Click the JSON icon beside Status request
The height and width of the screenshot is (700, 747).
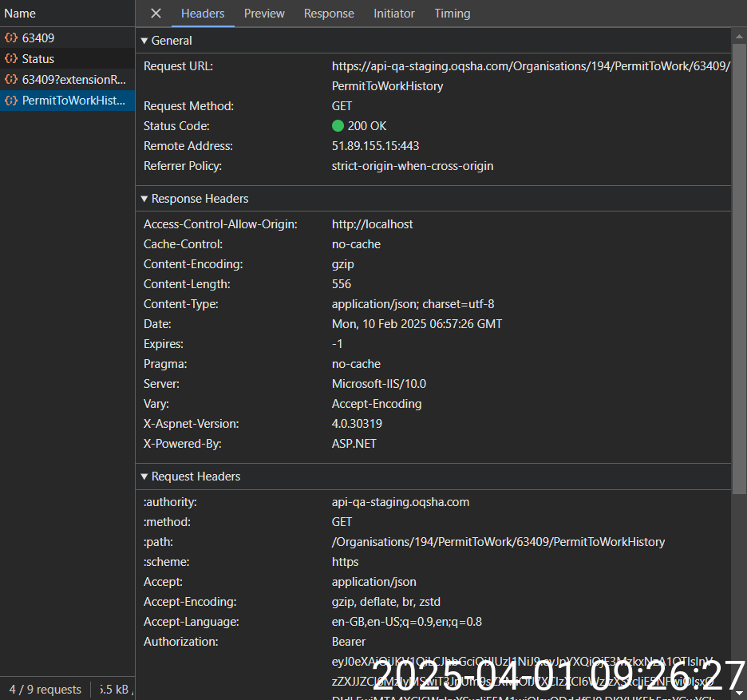pos(11,59)
